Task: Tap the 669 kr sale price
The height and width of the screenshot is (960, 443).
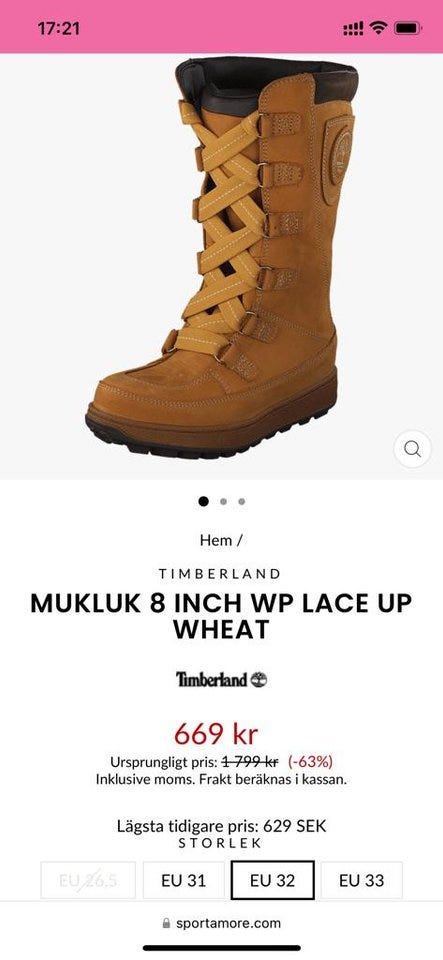Action: pos(216,734)
